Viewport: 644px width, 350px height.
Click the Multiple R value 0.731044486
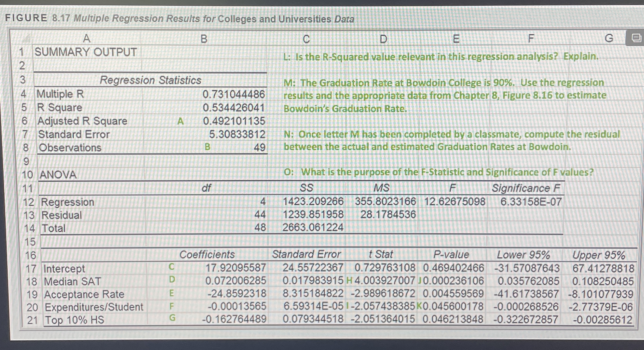[x=234, y=94]
